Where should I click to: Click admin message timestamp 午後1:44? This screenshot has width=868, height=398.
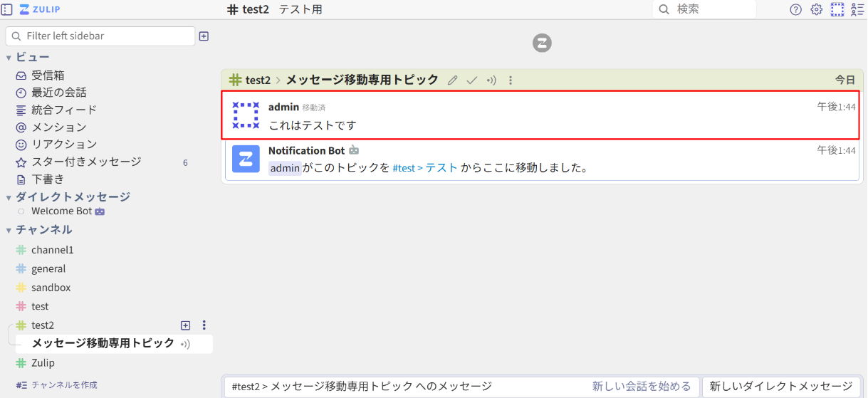pyautogui.click(x=836, y=107)
